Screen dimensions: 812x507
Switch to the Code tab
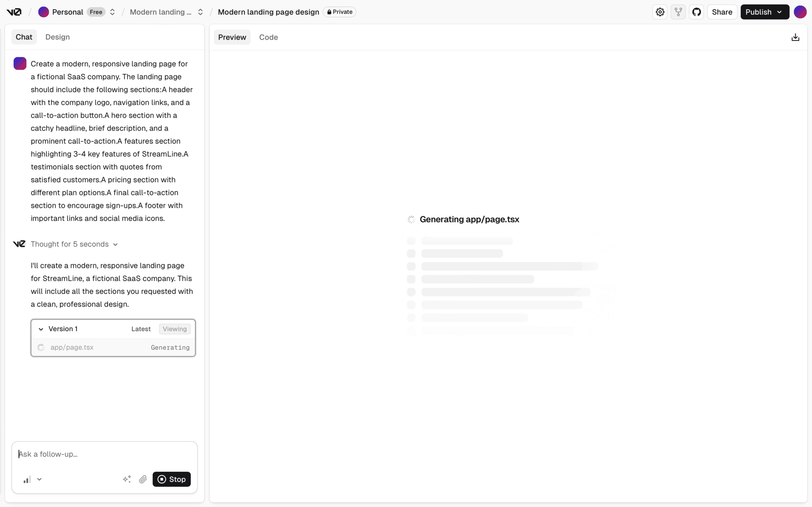(268, 37)
